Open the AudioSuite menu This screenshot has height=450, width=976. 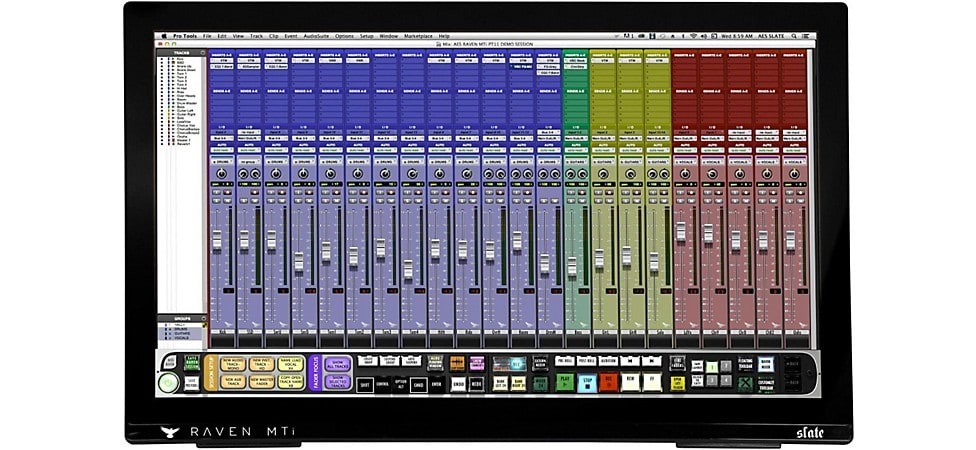pyautogui.click(x=316, y=36)
